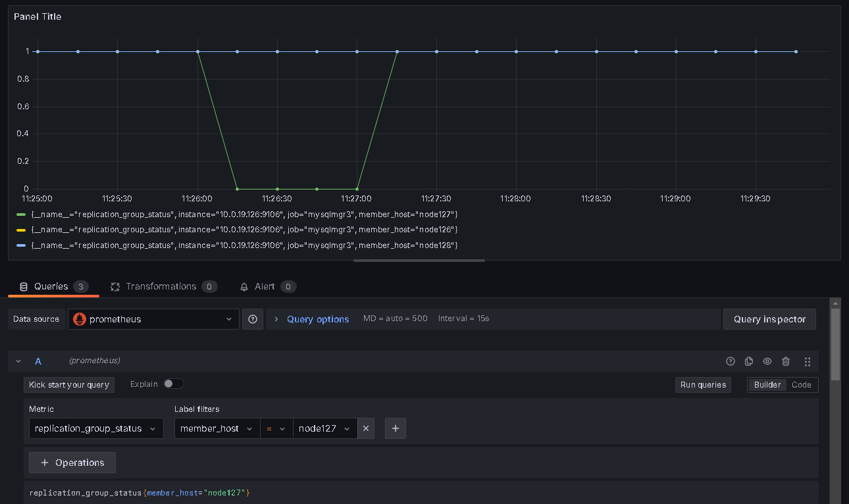Remove the member_host label filter
Image resolution: width=849 pixels, height=504 pixels.
(x=366, y=428)
